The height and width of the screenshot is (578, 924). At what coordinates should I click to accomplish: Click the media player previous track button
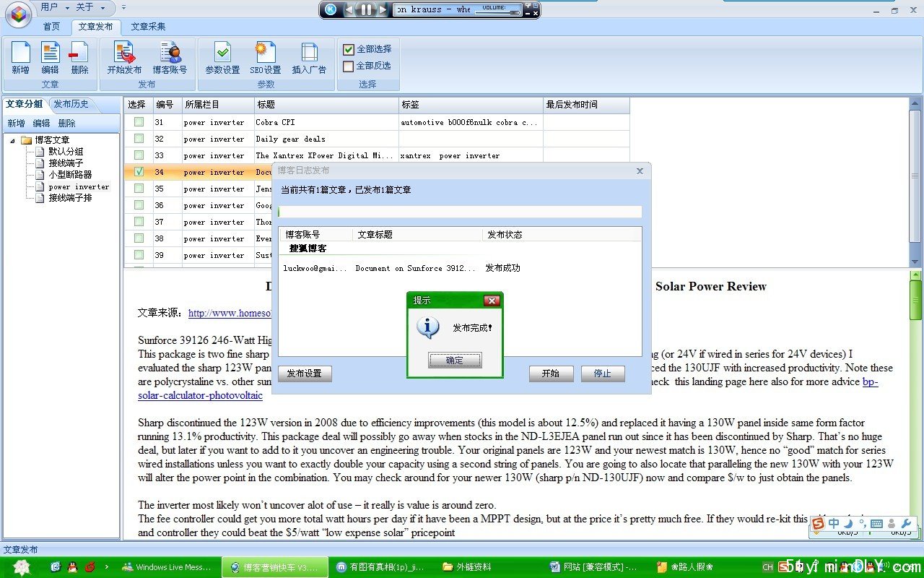coord(349,9)
